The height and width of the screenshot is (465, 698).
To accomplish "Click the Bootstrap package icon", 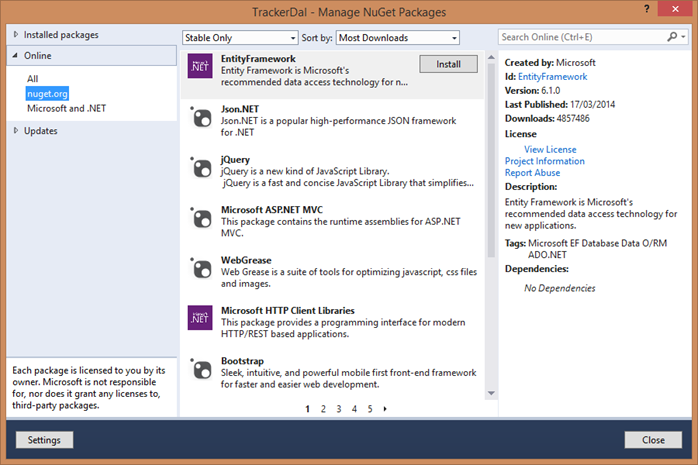I will (x=201, y=369).
